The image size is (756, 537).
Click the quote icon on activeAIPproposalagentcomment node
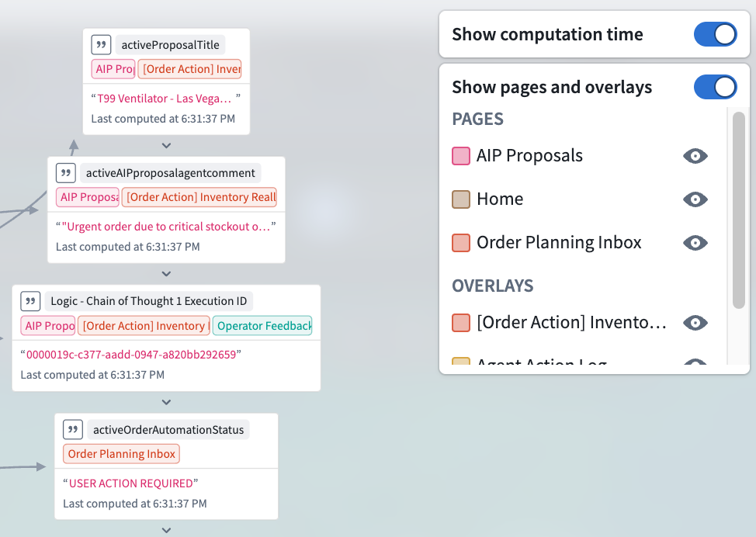pos(66,173)
